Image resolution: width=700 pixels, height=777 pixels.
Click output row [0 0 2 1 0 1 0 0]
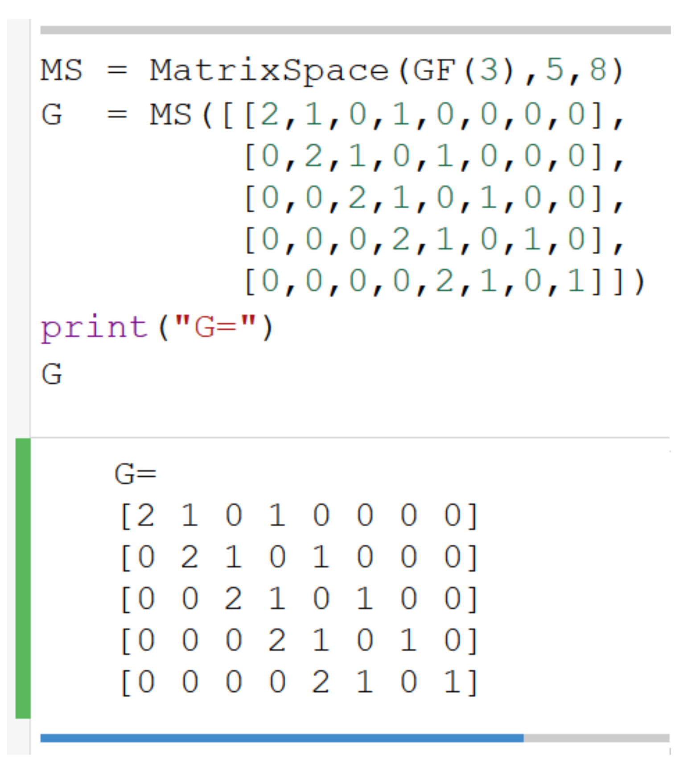(299, 599)
